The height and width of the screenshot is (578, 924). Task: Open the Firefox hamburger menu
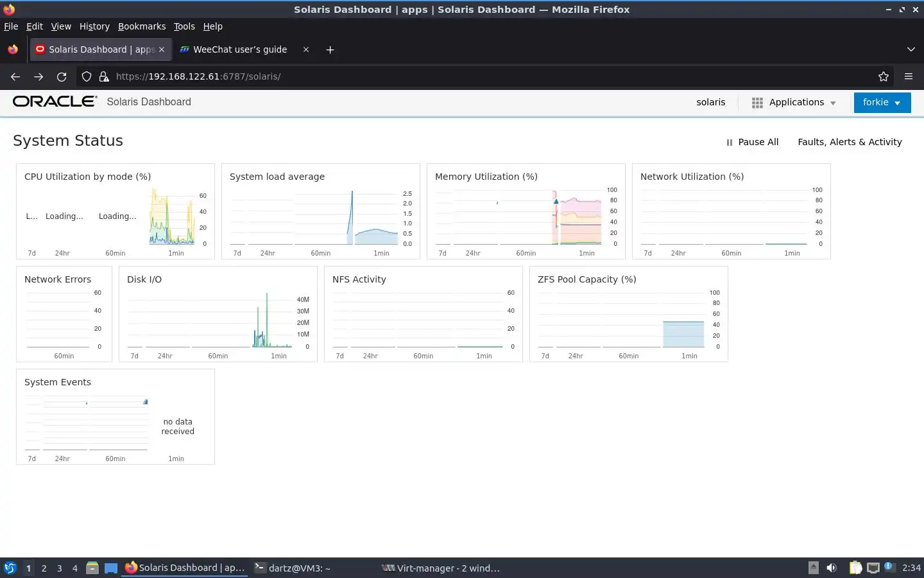[909, 76]
